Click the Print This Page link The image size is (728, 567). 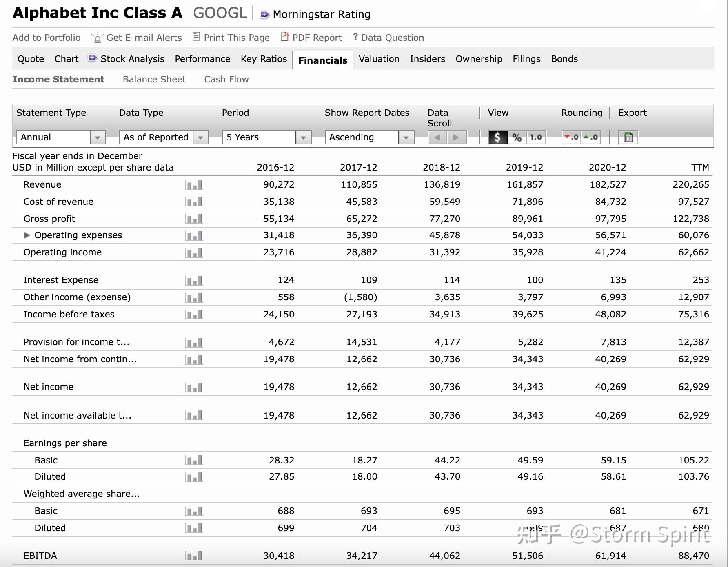click(x=236, y=38)
